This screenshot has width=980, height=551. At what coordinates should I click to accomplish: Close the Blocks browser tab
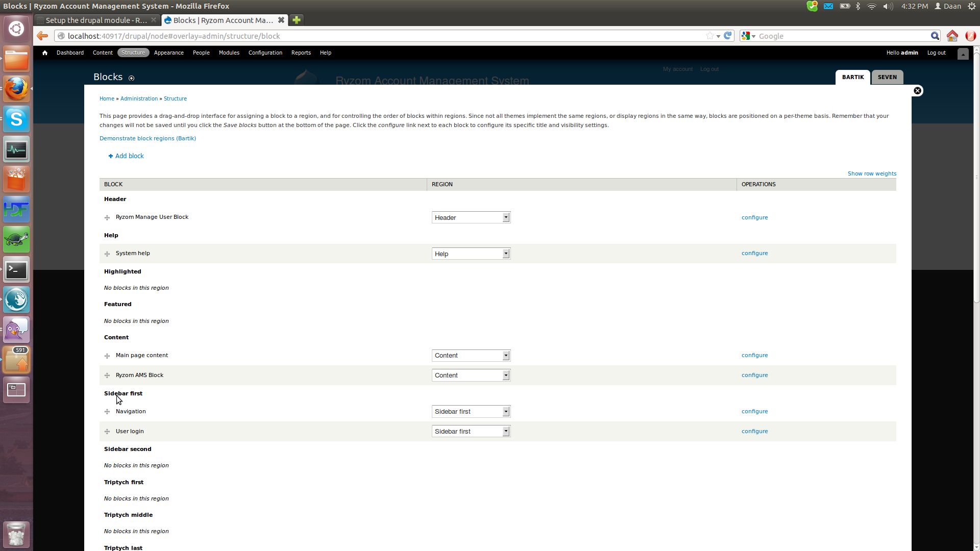tap(281, 20)
